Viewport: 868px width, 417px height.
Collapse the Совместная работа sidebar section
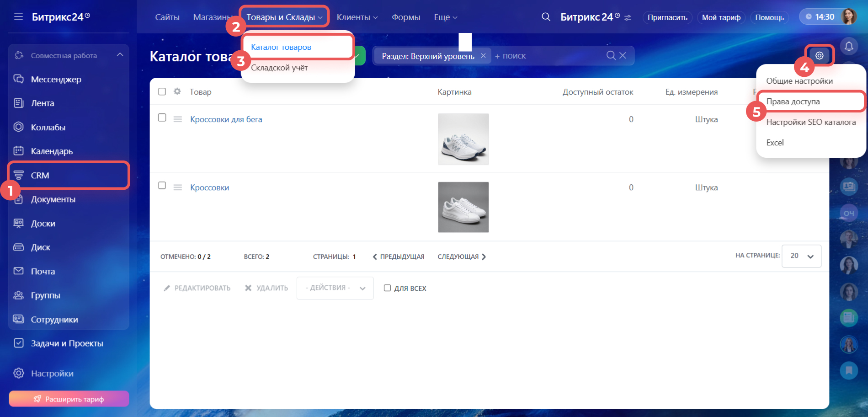tap(120, 55)
